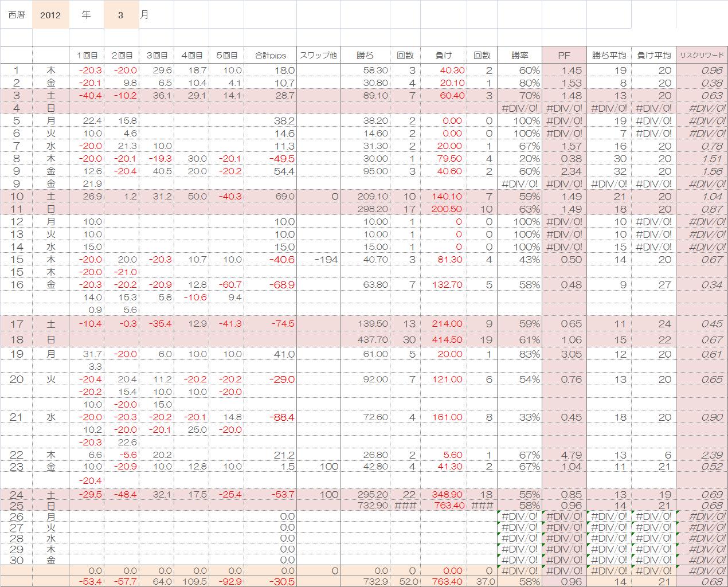Select the 勝率 column header
728x587 pixels.
(519, 56)
